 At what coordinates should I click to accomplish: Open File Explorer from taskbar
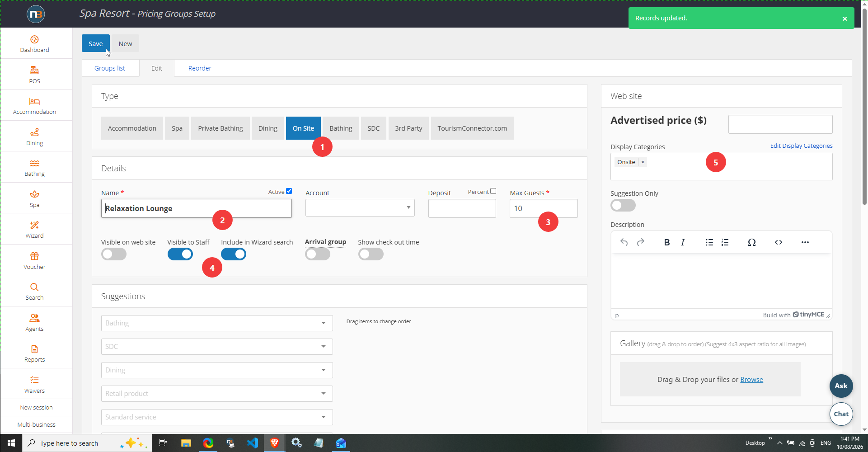[x=186, y=443]
